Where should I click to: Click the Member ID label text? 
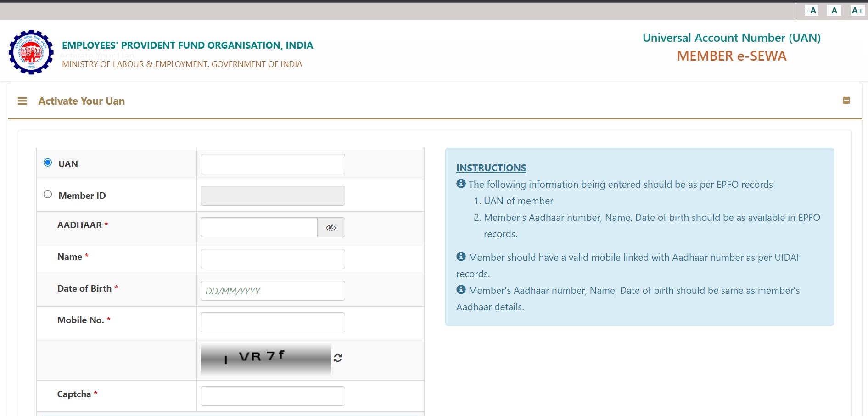(82, 196)
